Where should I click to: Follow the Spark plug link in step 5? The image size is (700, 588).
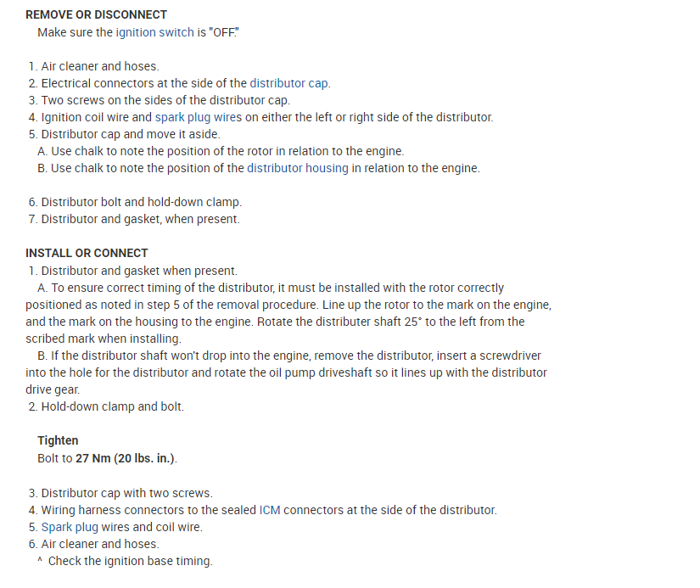[x=70, y=527]
